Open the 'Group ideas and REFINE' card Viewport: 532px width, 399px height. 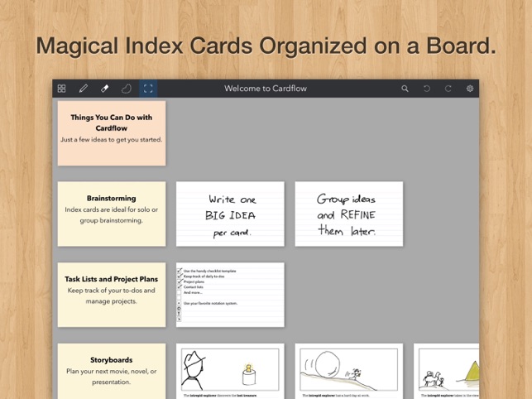348,214
